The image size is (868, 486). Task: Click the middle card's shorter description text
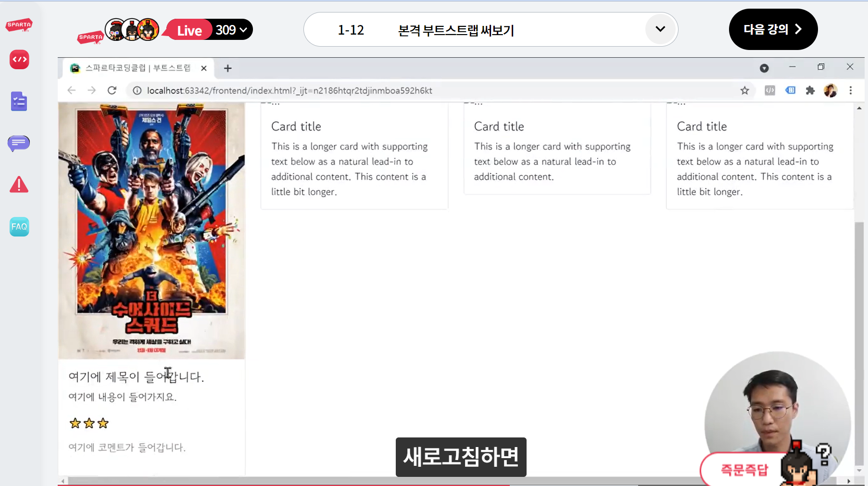pyautogui.click(x=553, y=162)
